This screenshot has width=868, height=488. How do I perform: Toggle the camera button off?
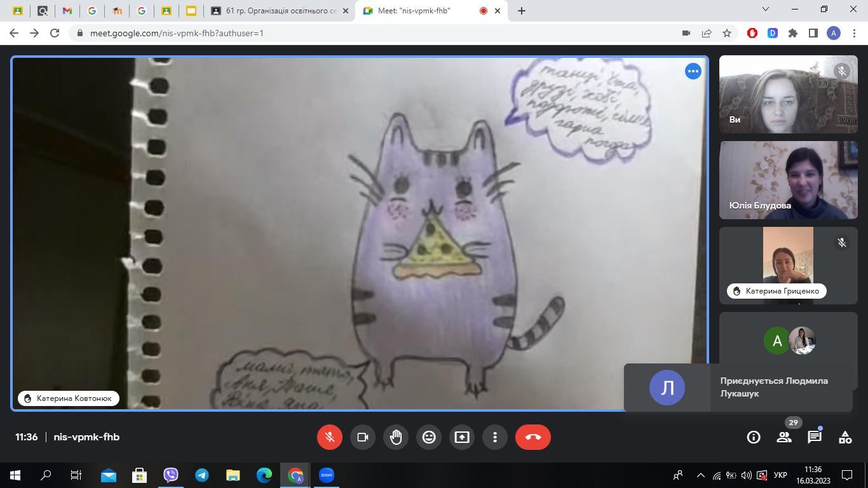[363, 437]
